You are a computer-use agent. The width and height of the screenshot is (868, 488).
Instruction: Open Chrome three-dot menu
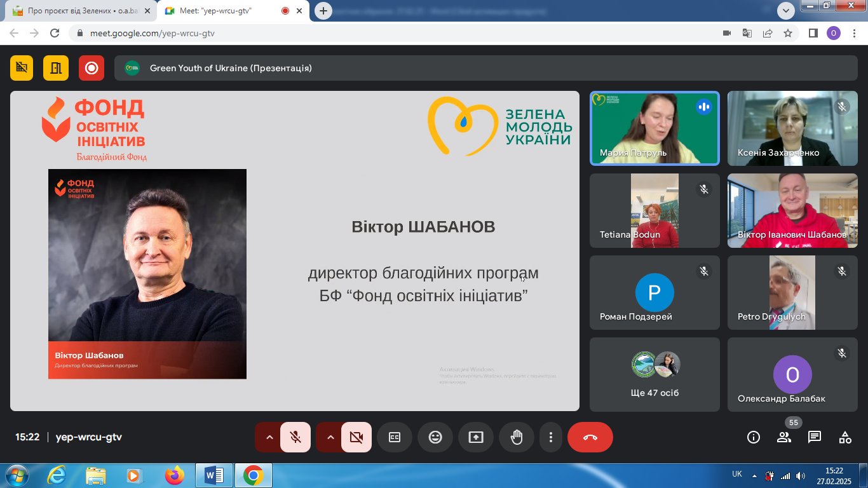point(855,33)
